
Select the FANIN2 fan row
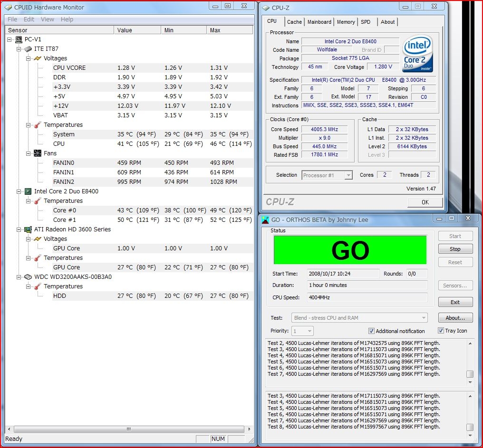(153, 182)
